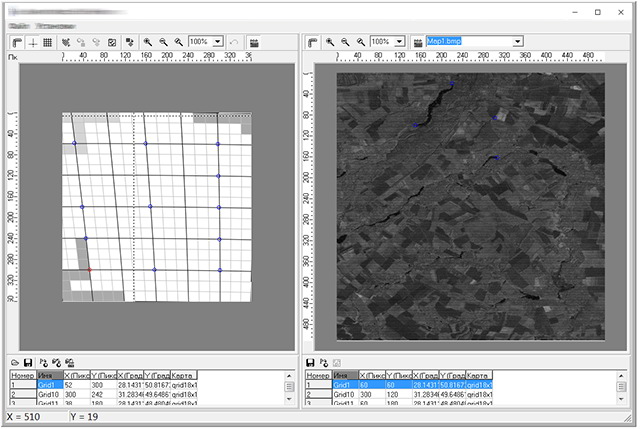
Task: Click the black squares transform icon
Action: [130, 42]
